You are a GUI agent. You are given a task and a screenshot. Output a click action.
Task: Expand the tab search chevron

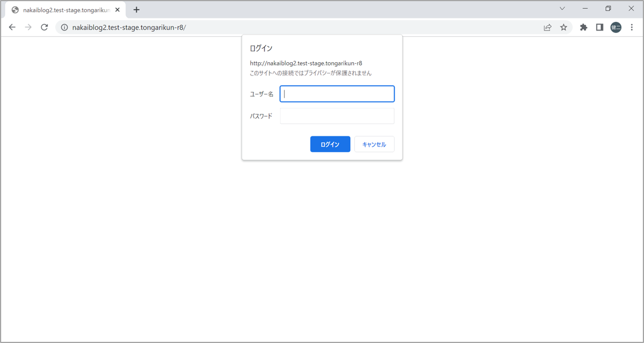coord(563,9)
